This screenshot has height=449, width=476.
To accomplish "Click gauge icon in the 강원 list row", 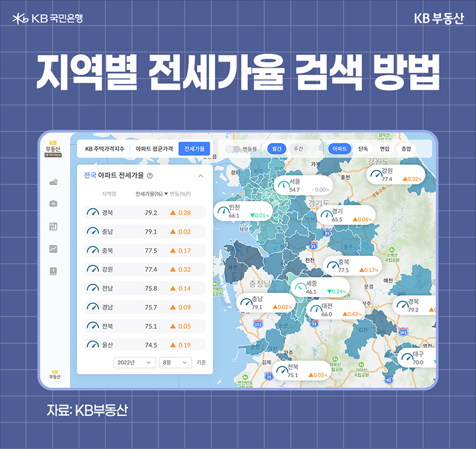I will (93, 269).
